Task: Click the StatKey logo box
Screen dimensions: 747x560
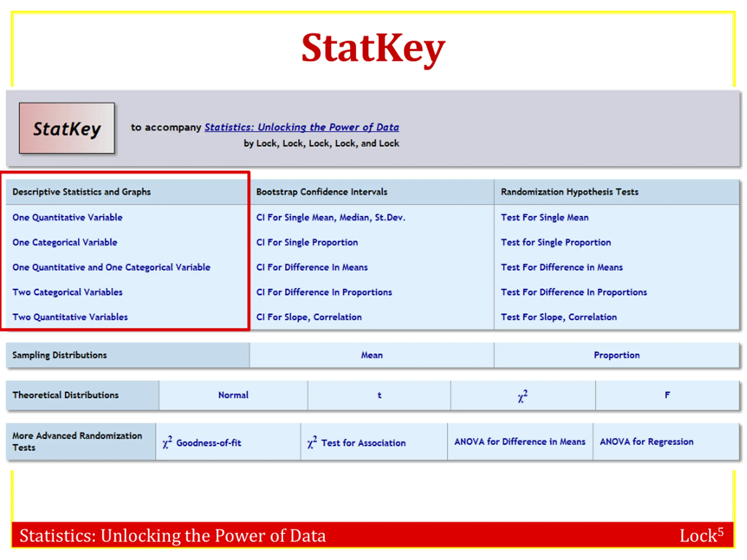Action: pos(67,128)
